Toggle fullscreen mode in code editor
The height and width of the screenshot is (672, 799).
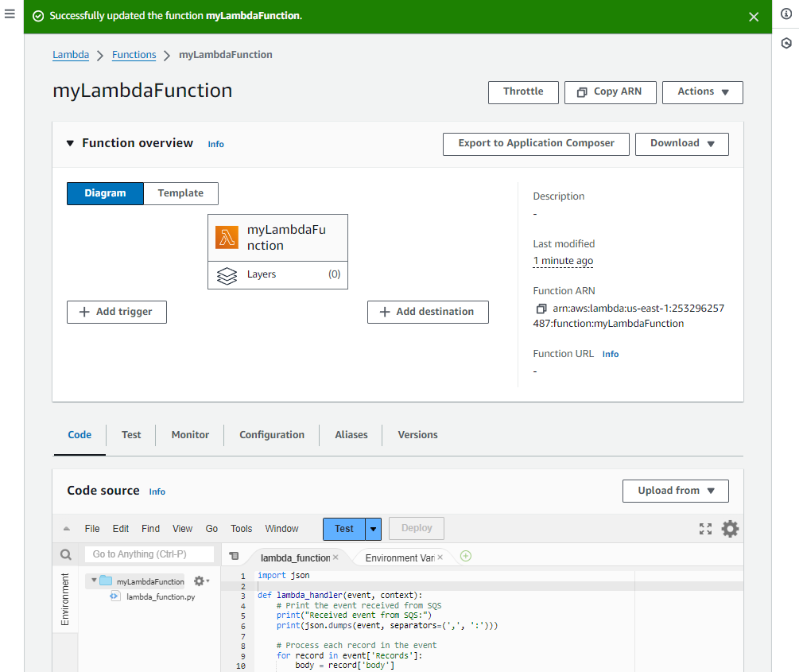[x=705, y=529]
